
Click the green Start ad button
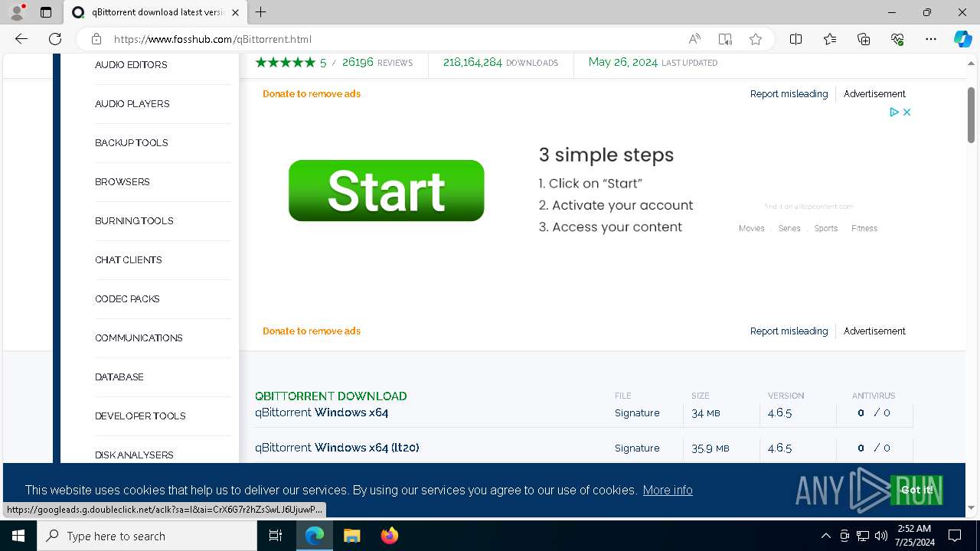[x=387, y=191]
